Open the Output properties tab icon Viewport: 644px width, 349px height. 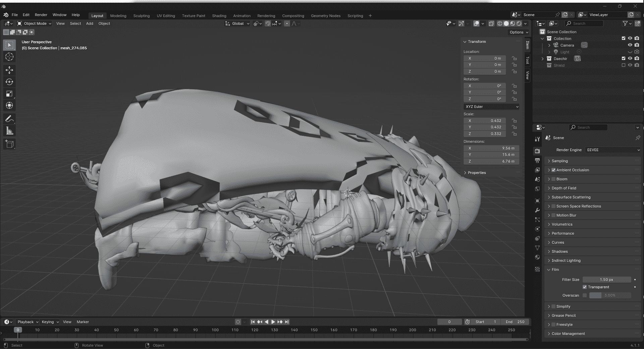tap(537, 161)
